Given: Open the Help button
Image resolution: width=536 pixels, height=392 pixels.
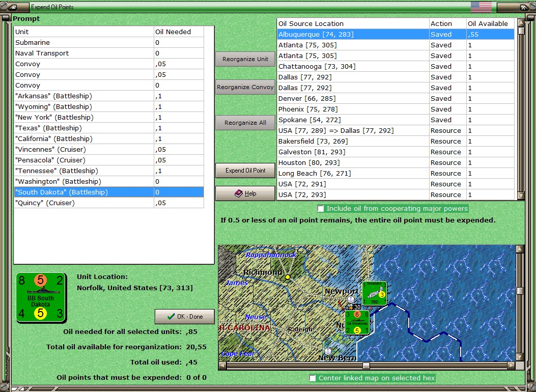Looking at the screenshot, I should (x=245, y=193).
